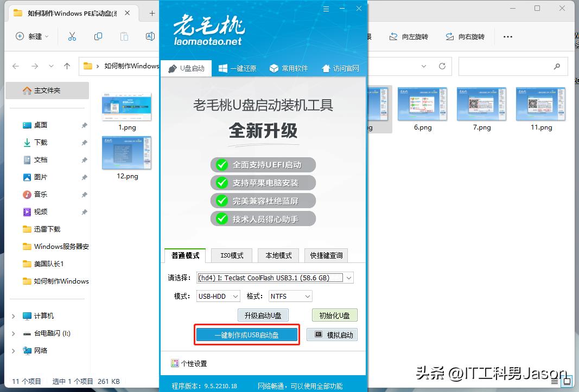Rotate image right using 向右旋转

[465, 36]
